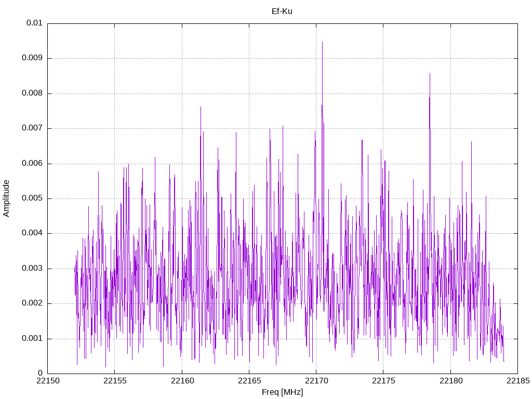The width and height of the screenshot is (532, 399).
Task: Click the second-tallest peak near 22178 MHz
Action: 430,74
